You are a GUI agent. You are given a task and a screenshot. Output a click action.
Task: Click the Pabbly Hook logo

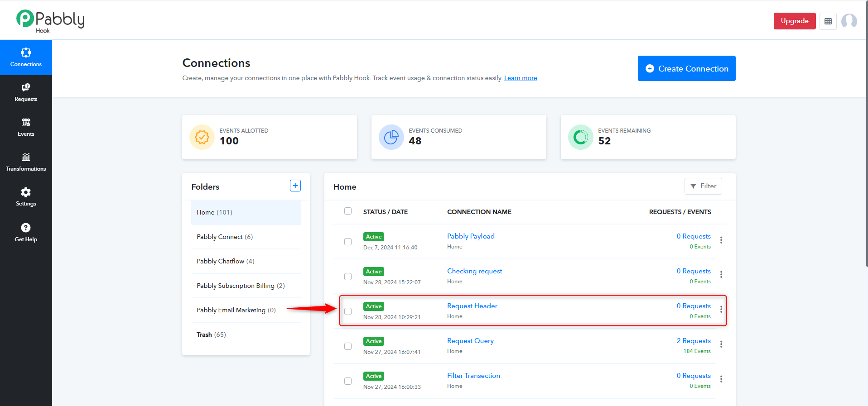[x=50, y=21]
